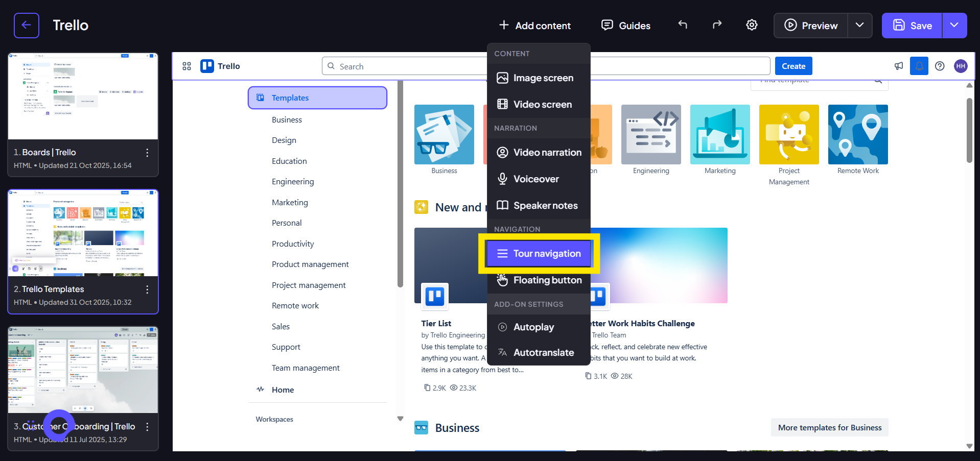Select Floating button menu item
The image size is (980, 461).
[x=539, y=280]
